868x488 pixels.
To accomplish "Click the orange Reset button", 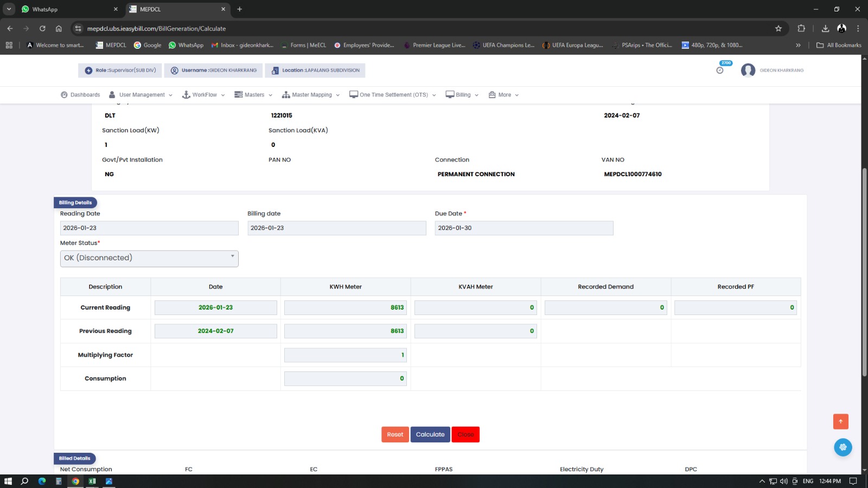I will [x=395, y=434].
